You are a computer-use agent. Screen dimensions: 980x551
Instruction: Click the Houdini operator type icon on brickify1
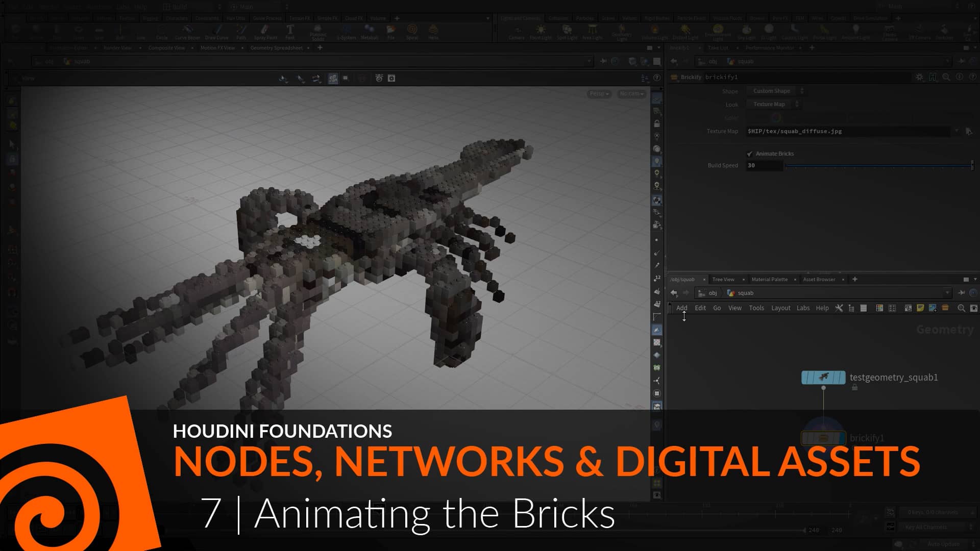coord(933,77)
